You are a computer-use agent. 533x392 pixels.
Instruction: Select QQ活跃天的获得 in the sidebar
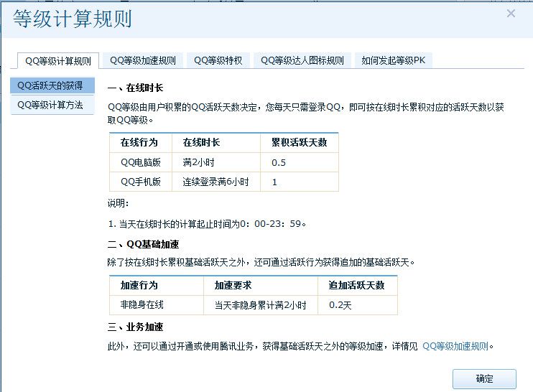[52, 85]
